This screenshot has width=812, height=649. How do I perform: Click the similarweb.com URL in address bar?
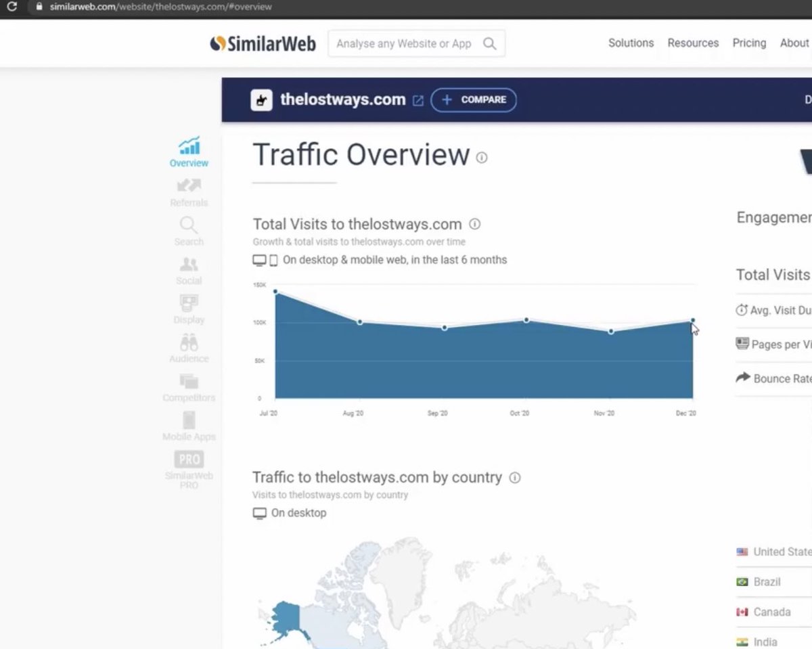tap(161, 7)
